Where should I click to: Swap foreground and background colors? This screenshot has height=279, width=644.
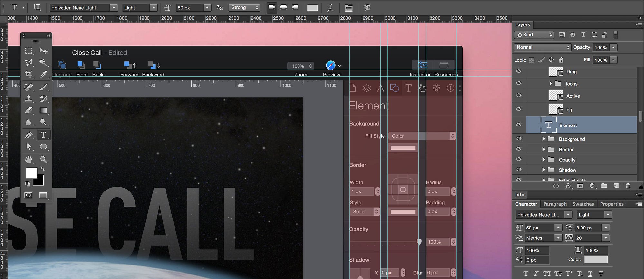click(x=42, y=169)
